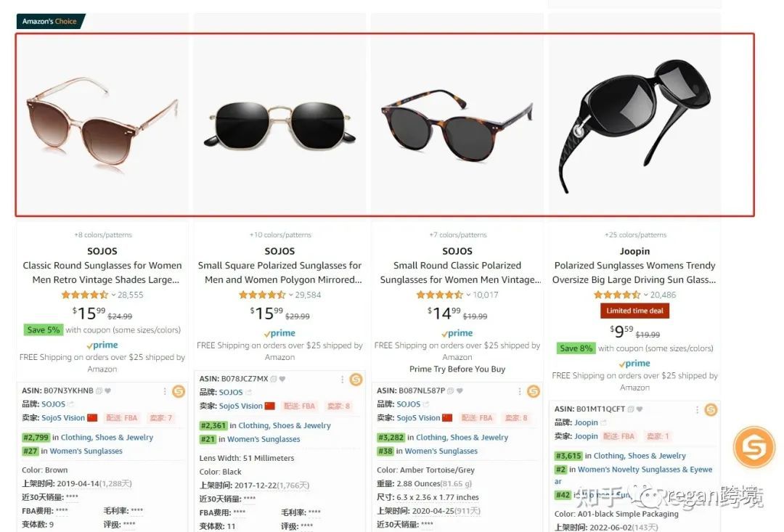Viewport: 784px width, 532px height.
Task: Click the Limited time deal badge
Action: tap(634, 311)
